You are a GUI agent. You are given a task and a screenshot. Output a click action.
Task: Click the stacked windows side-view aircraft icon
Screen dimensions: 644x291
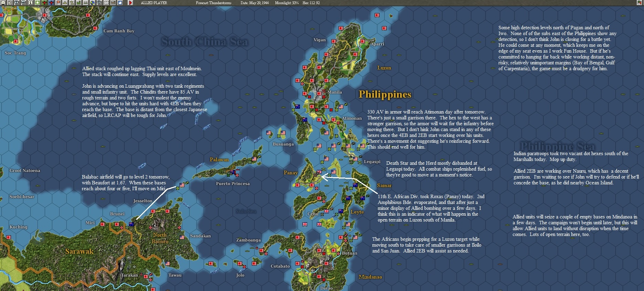pos(24,3)
